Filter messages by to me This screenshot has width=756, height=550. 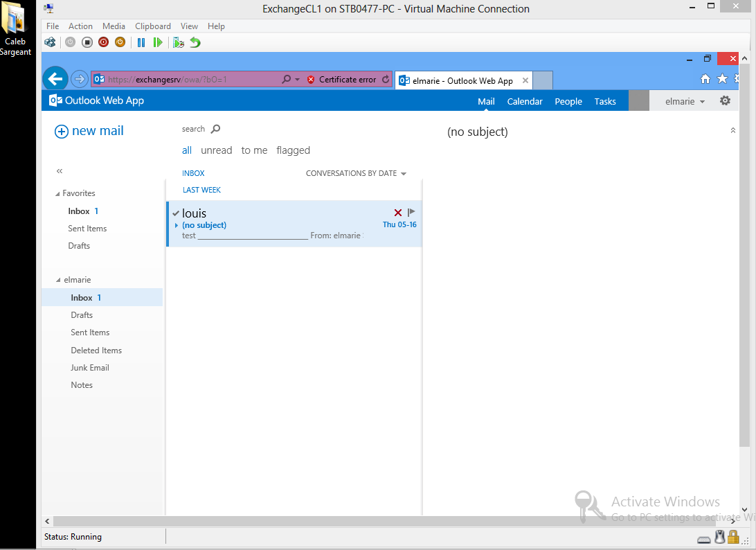coord(254,150)
